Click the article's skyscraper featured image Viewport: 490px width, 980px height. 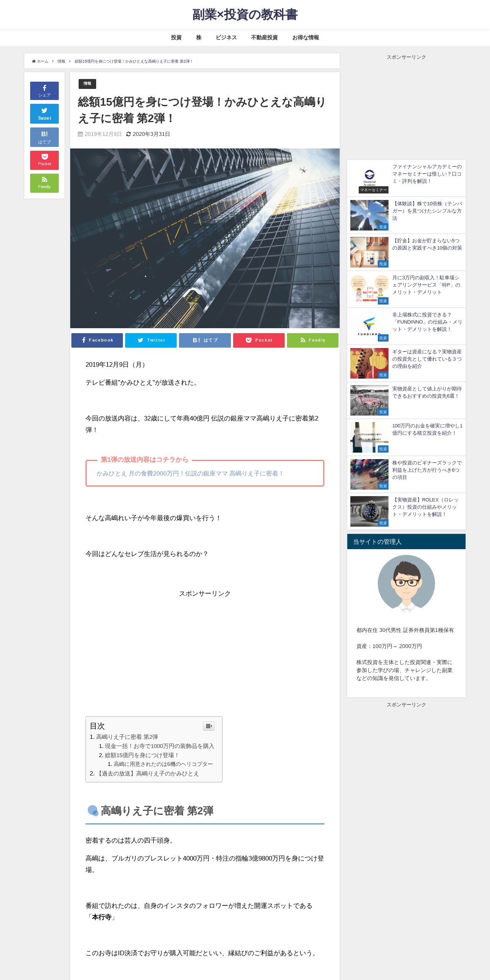tap(205, 238)
